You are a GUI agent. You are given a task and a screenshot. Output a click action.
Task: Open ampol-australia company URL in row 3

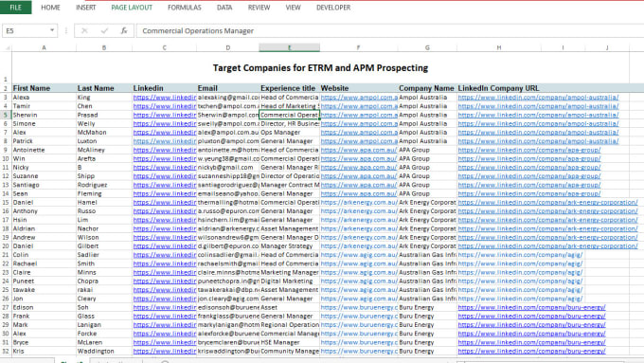538,98
